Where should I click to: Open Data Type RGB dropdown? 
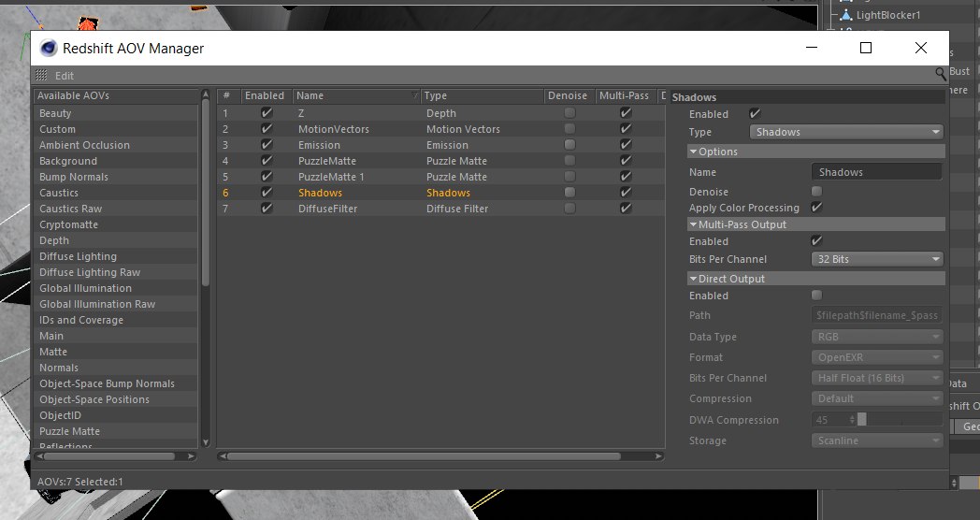coord(877,337)
